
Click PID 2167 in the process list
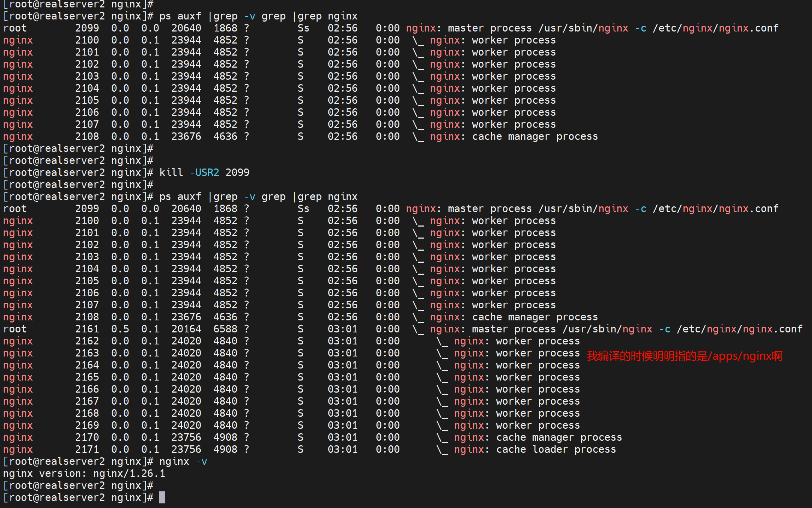pos(87,401)
